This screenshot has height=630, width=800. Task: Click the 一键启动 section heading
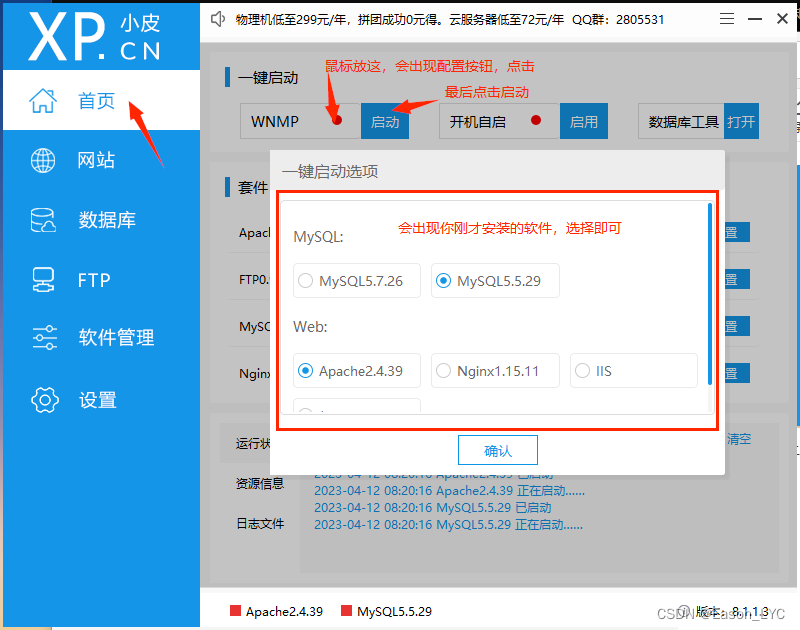[268, 78]
